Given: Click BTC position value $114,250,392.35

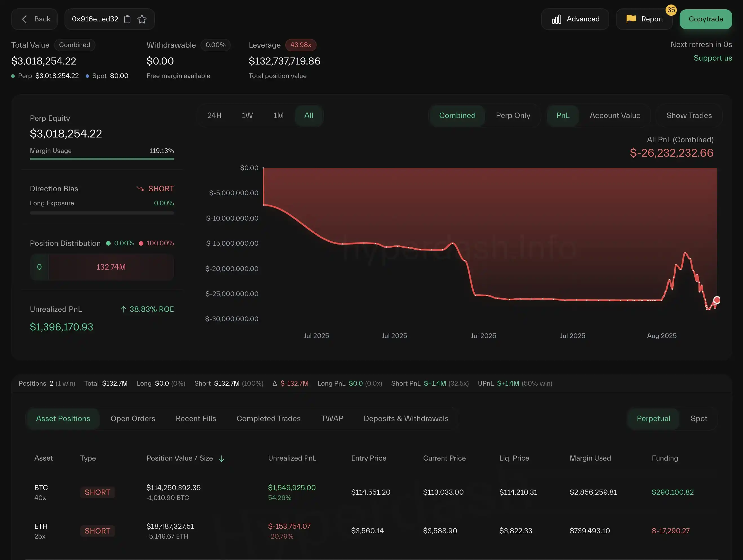Looking at the screenshot, I should pyautogui.click(x=173, y=488).
